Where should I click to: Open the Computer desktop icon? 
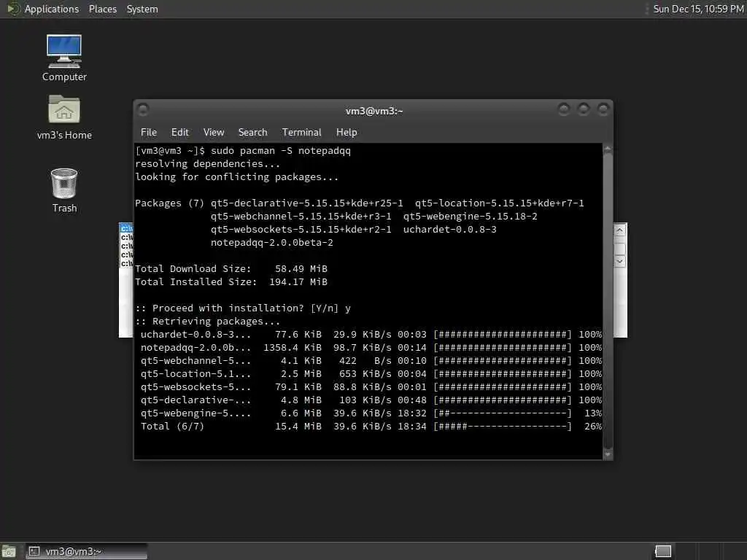[64, 57]
